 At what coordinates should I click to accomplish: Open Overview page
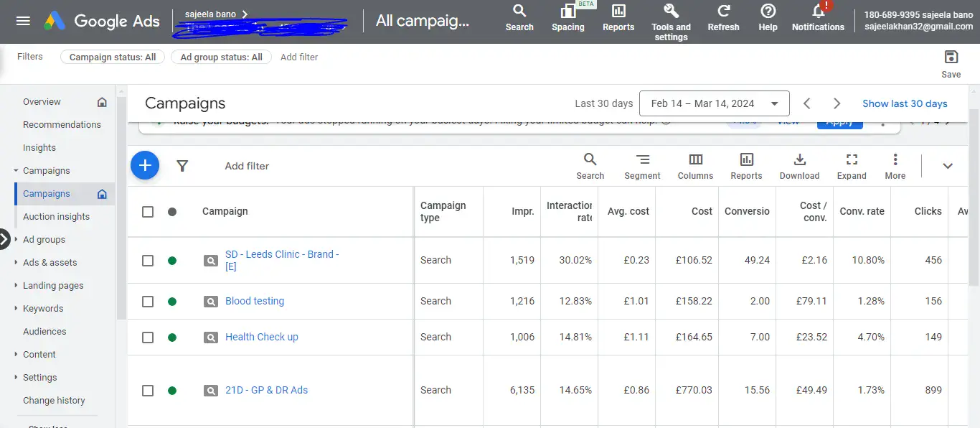[x=42, y=102]
